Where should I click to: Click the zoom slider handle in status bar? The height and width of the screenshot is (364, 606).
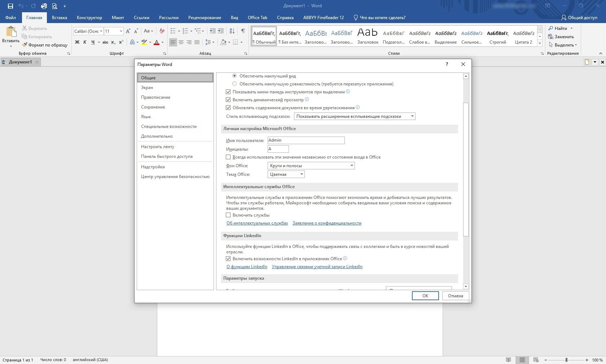pos(566,360)
